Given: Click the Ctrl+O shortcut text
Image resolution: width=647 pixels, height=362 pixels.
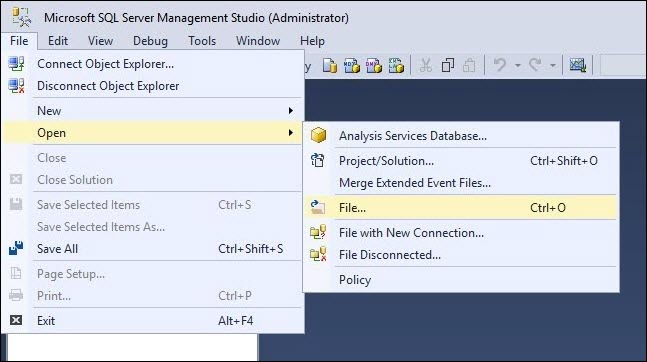Looking at the screenshot, I should pos(548,208).
